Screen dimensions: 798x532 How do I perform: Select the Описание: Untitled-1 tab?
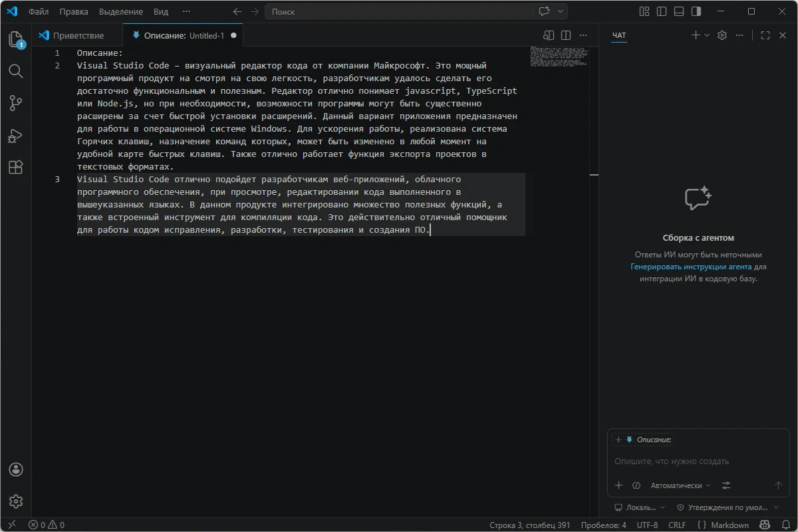184,35
